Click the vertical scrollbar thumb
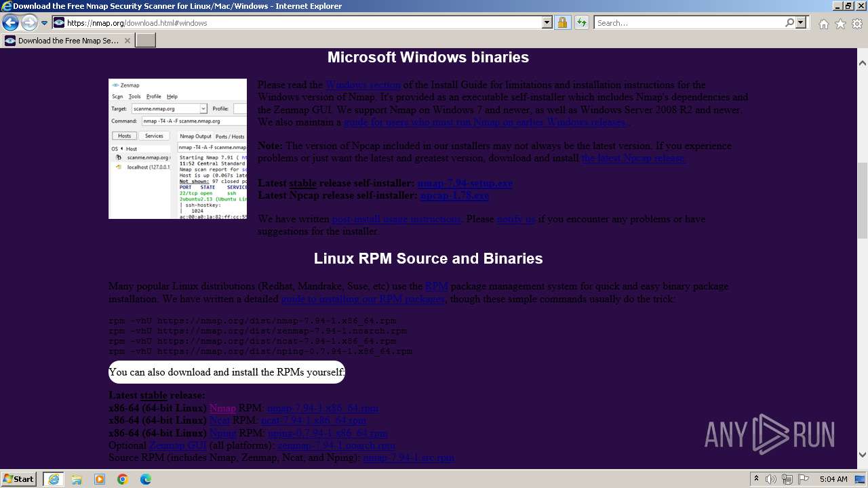 click(x=863, y=201)
